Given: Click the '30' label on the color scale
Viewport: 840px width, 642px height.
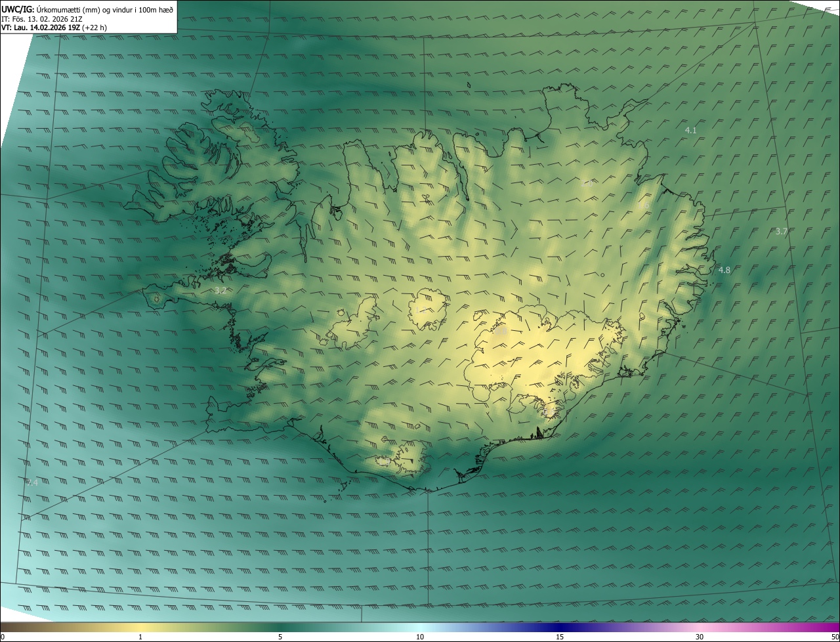Looking at the screenshot, I should [x=700, y=637].
